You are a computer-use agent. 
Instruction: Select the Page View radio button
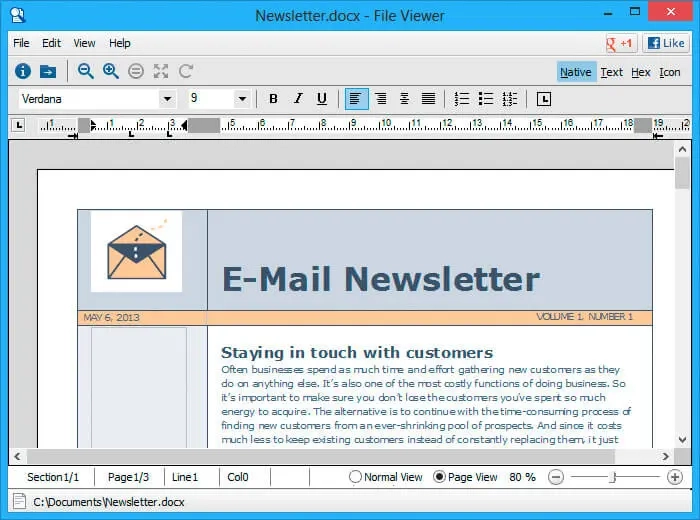tap(439, 477)
